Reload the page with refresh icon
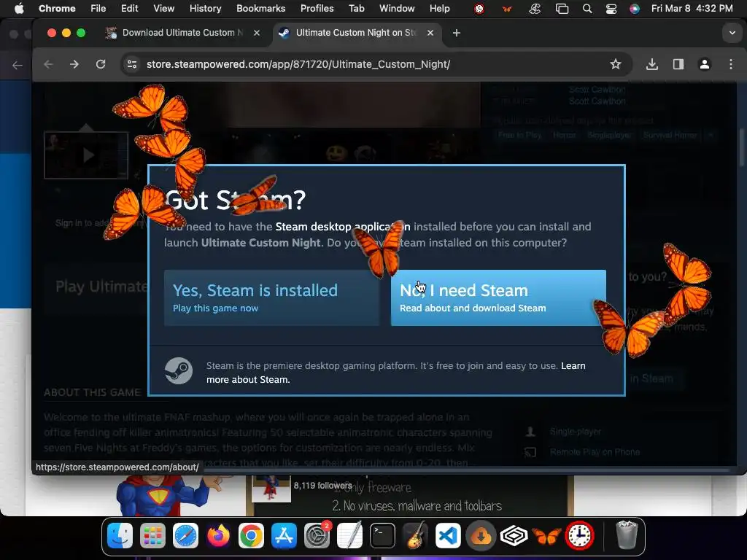Image resolution: width=747 pixels, height=560 pixels. click(101, 64)
